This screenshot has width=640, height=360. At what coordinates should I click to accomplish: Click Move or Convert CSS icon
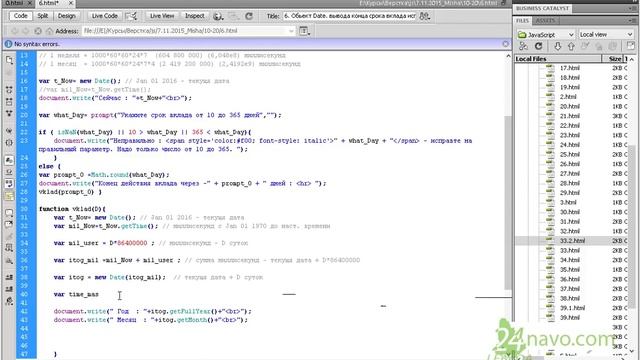[9, 260]
